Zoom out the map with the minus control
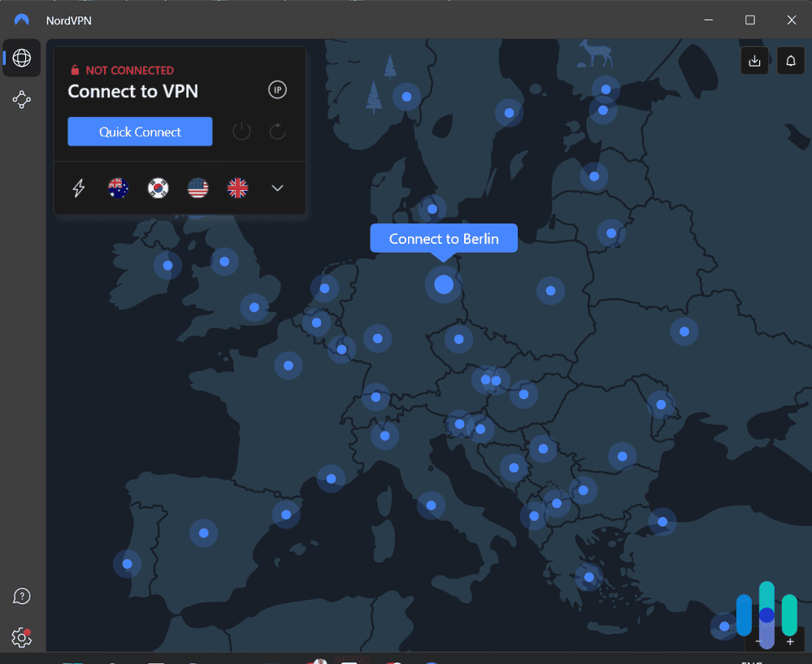812x664 pixels. 758,642
